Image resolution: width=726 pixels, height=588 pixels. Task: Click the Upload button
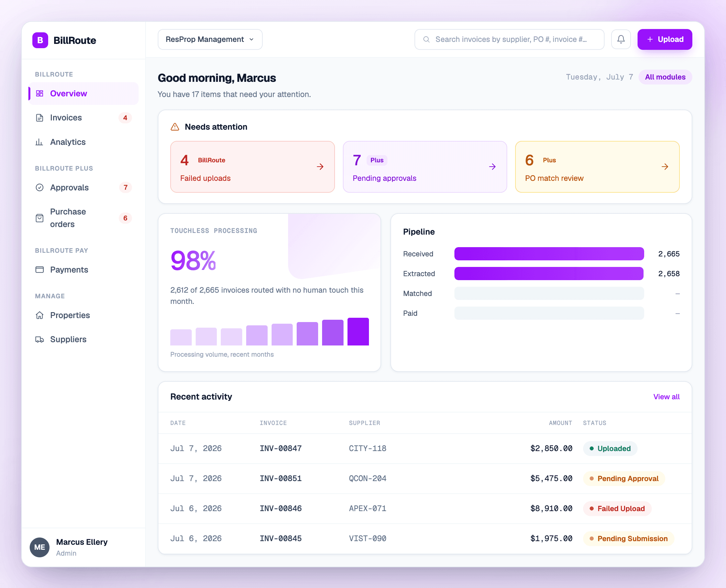click(664, 39)
